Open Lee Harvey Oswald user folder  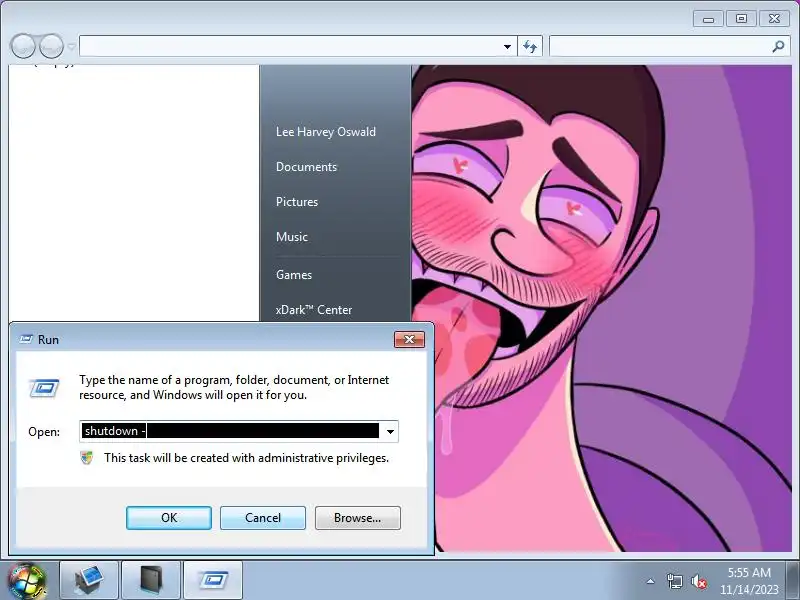pos(326,132)
